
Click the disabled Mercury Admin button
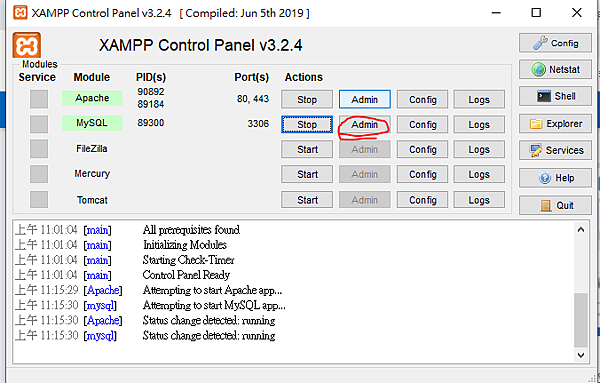[365, 174]
